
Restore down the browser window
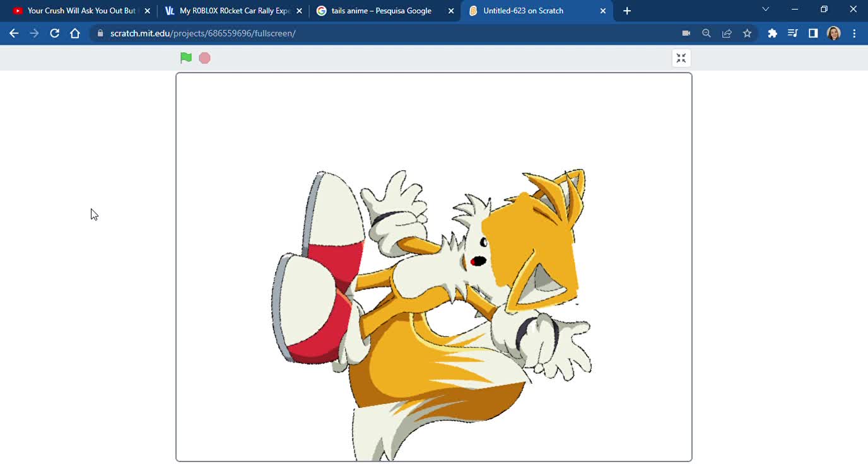click(824, 9)
